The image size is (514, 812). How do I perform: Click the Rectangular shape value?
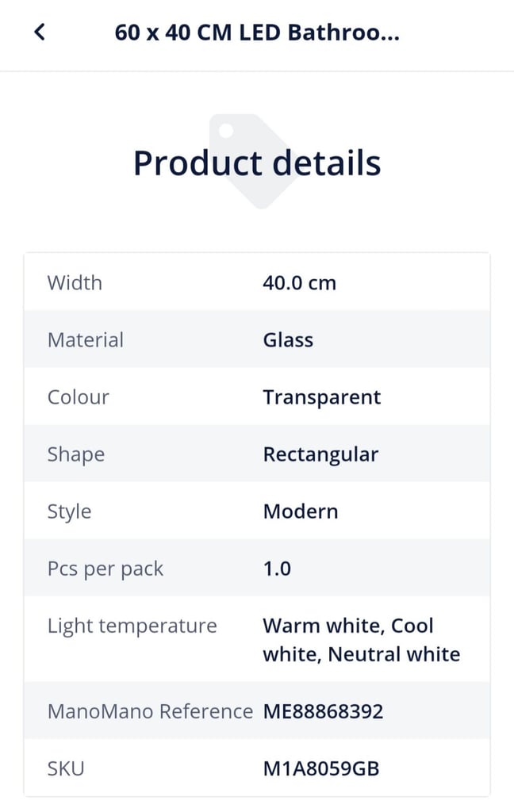[x=320, y=454]
